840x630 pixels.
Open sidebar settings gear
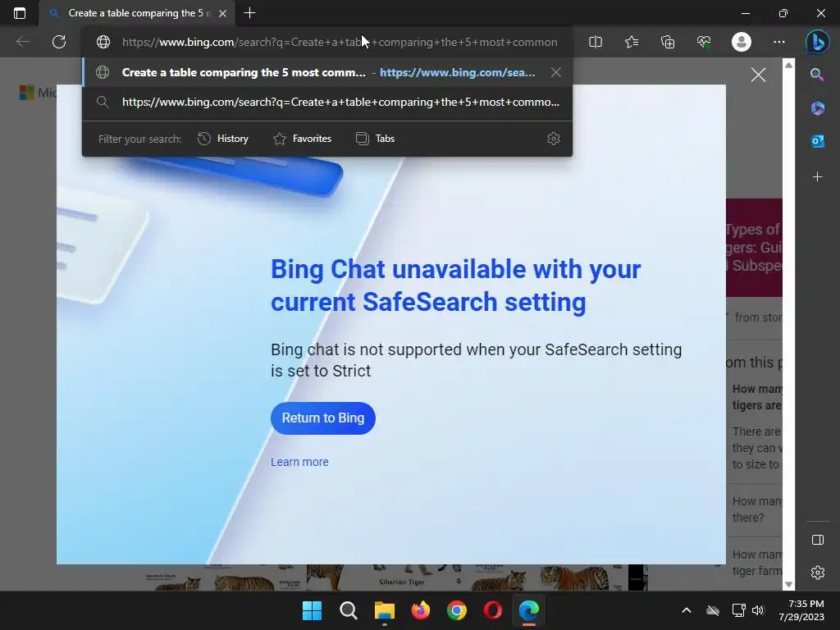point(818,573)
